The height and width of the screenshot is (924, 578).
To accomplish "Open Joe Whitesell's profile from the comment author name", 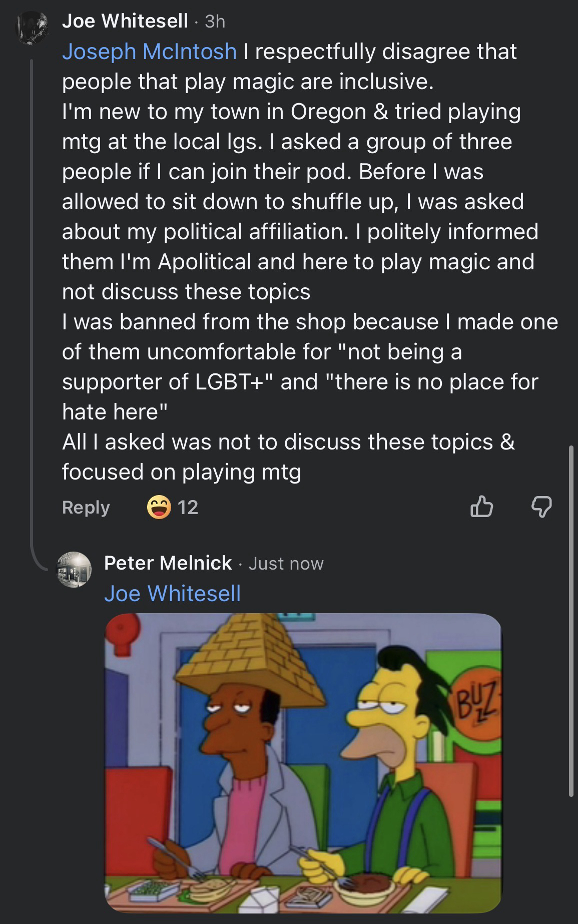I will click(125, 21).
